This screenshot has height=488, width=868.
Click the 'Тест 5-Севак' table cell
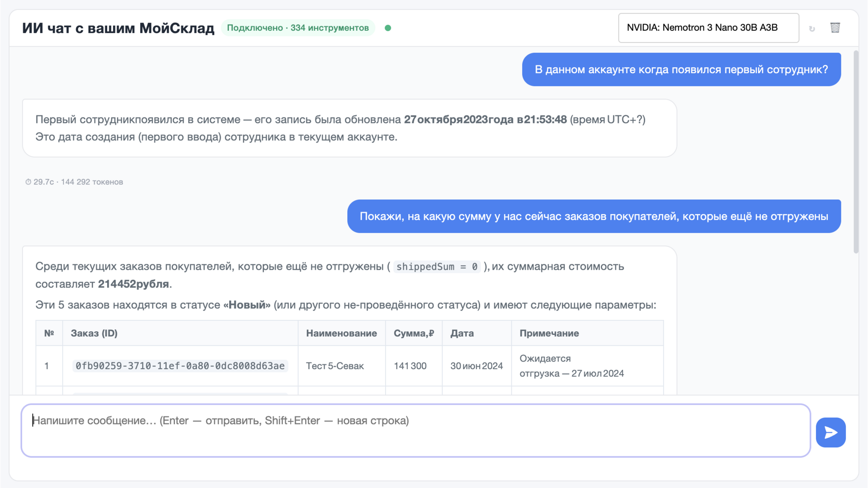[335, 366]
